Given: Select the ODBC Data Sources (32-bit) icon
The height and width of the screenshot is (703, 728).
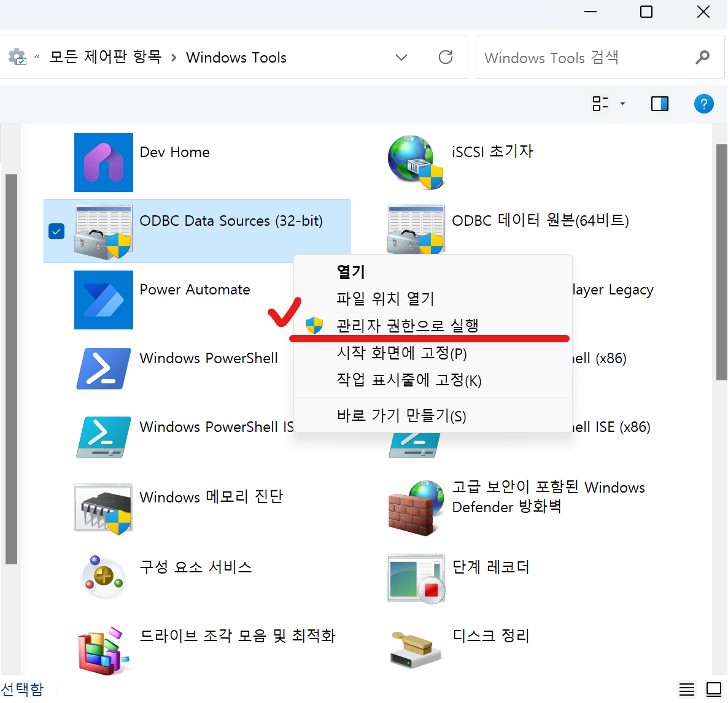Looking at the screenshot, I should [x=104, y=231].
